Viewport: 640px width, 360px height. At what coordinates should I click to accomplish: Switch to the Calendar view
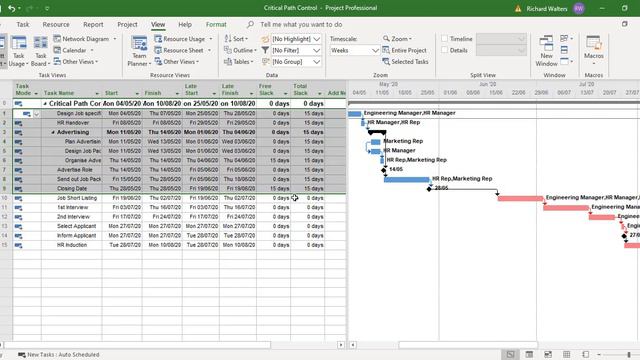tap(73, 50)
